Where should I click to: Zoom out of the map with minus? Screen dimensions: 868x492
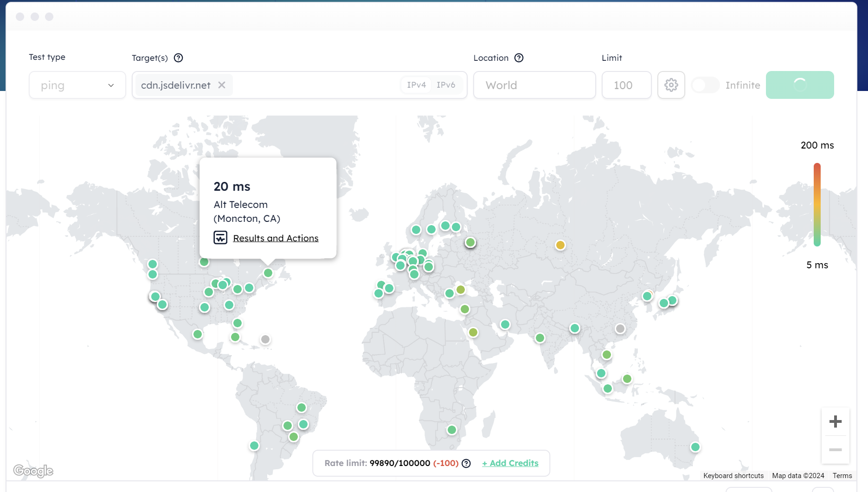pos(836,450)
